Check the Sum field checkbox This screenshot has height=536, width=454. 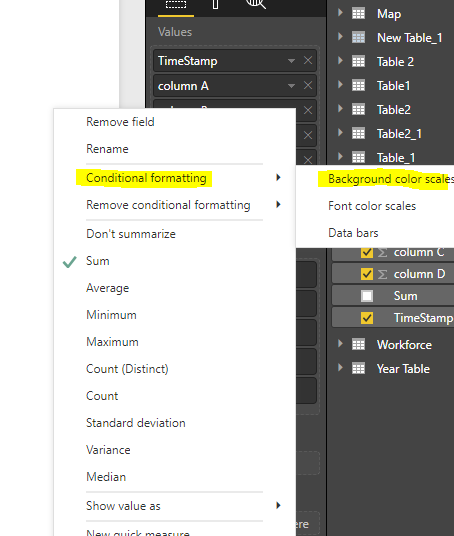(367, 296)
